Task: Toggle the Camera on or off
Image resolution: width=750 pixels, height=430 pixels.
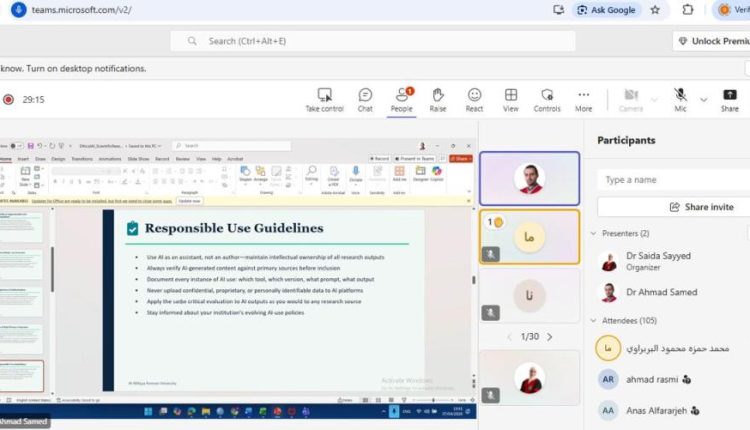Action: pos(630,95)
